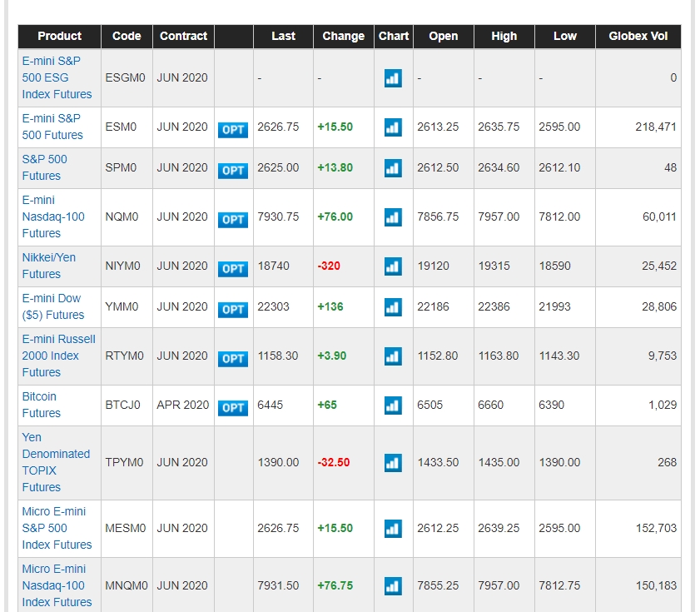Open chart icon for Nikkei/Yen Futures

393,266
